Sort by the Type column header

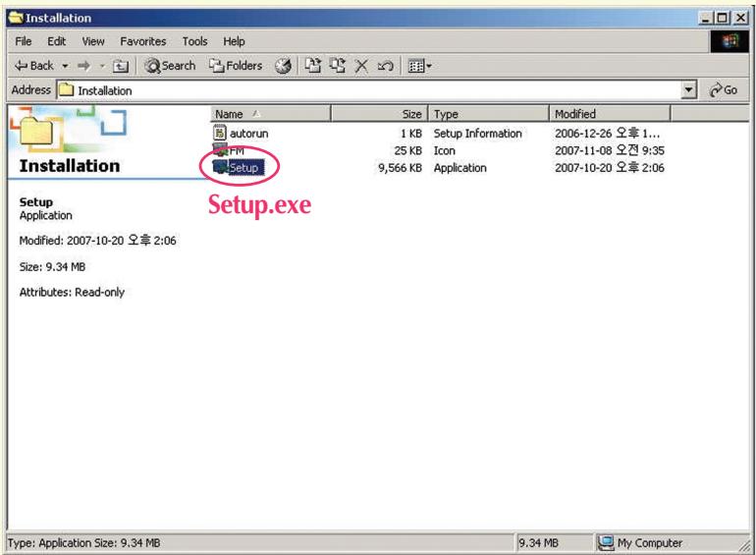(488, 114)
